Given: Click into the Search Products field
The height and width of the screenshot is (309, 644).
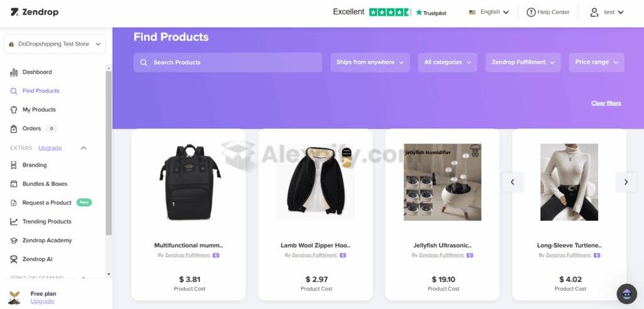Looking at the screenshot, I should tap(228, 62).
